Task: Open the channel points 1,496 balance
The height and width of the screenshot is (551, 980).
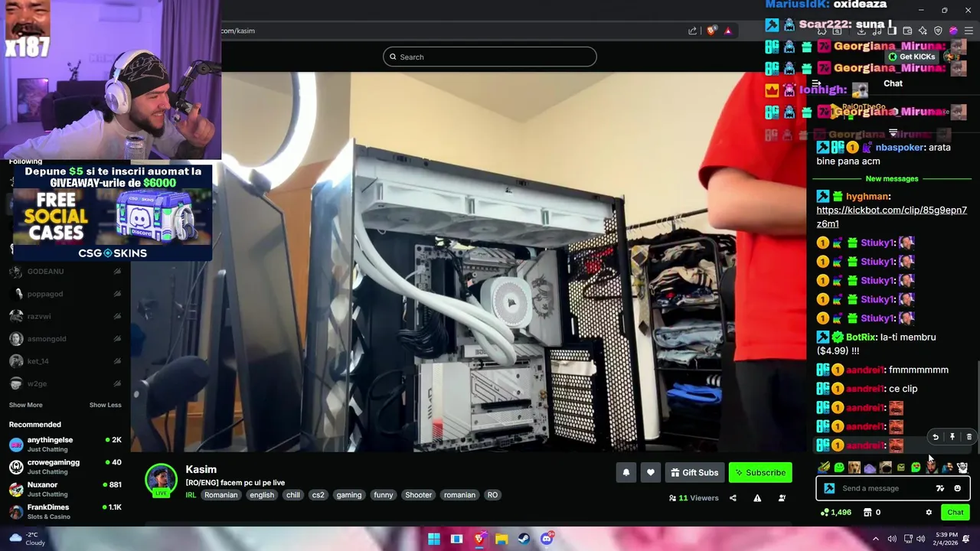Action: [836, 513]
